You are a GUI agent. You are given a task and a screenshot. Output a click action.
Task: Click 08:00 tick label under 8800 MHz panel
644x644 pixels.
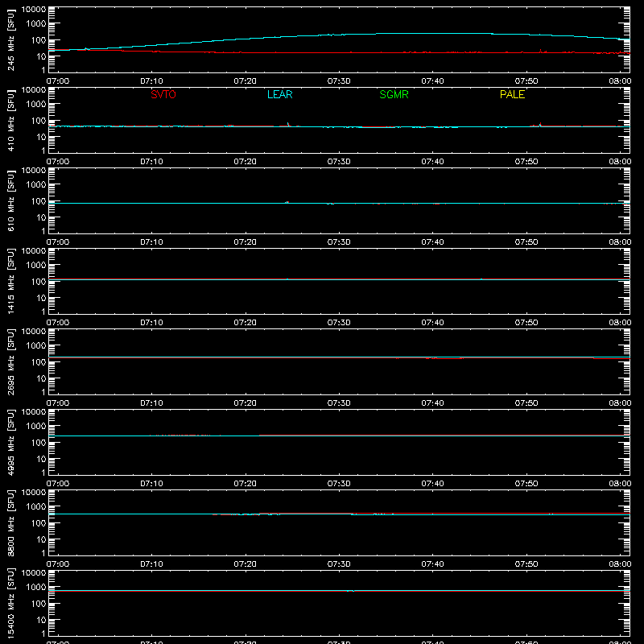(x=620, y=564)
